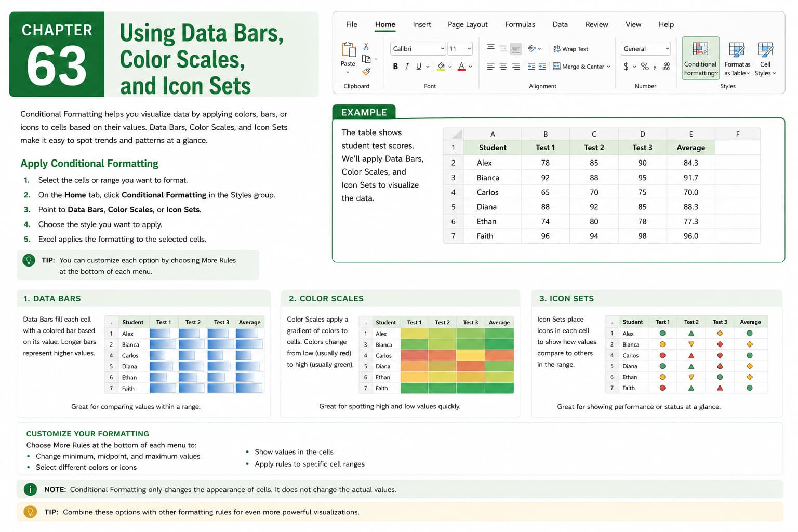Select column E header in example sheet
The width and height of the screenshot is (798, 532).
click(x=690, y=134)
